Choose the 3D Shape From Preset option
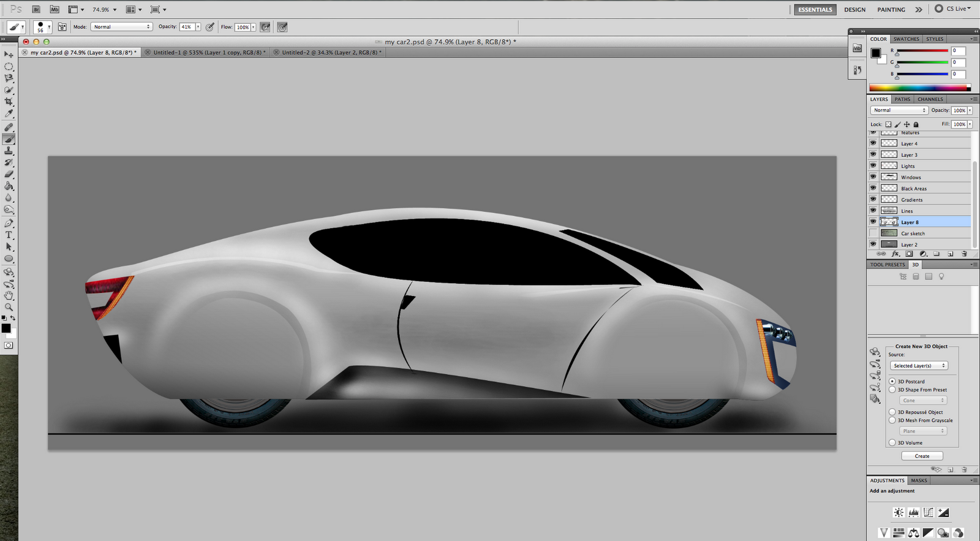980x541 pixels. point(892,390)
